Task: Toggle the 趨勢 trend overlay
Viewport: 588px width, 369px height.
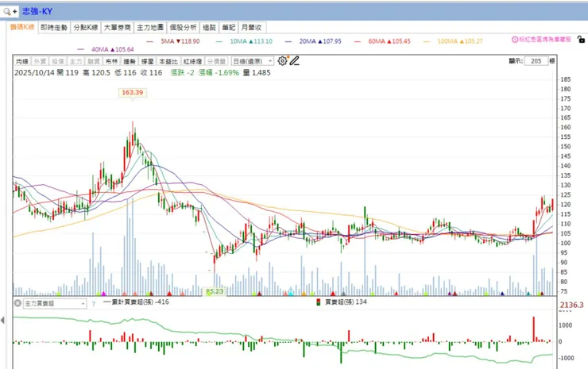Action: 130,61
